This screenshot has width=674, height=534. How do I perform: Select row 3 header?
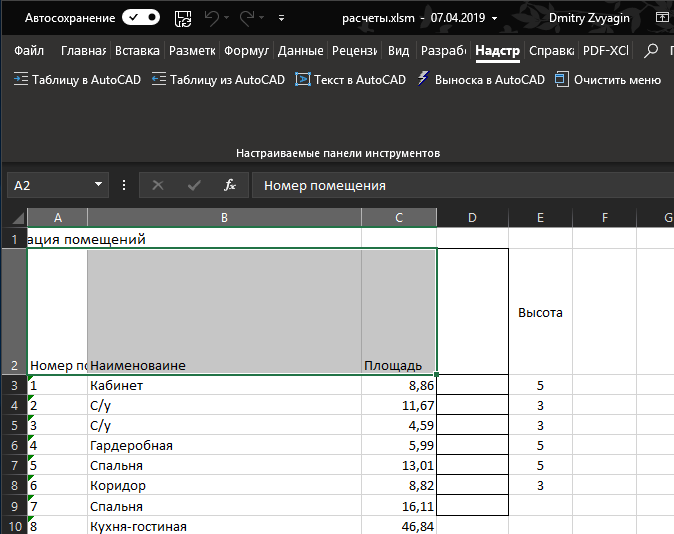(x=14, y=385)
